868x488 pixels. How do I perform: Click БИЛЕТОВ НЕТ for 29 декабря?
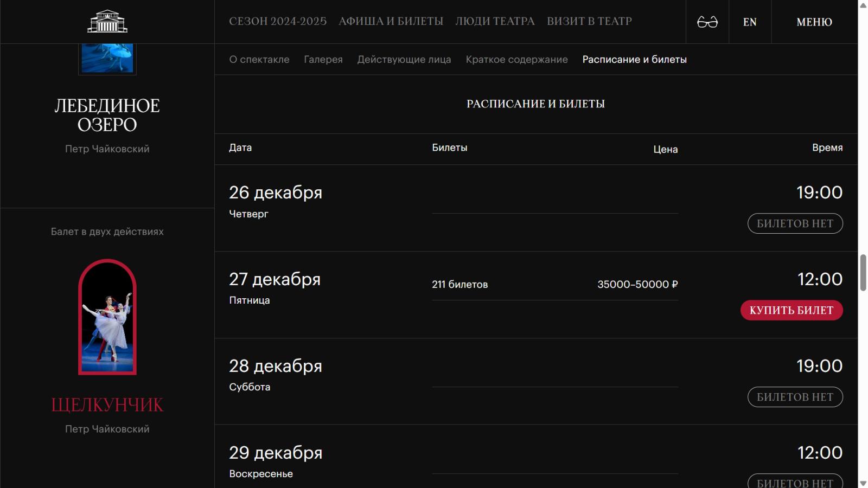click(x=795, y=480)
